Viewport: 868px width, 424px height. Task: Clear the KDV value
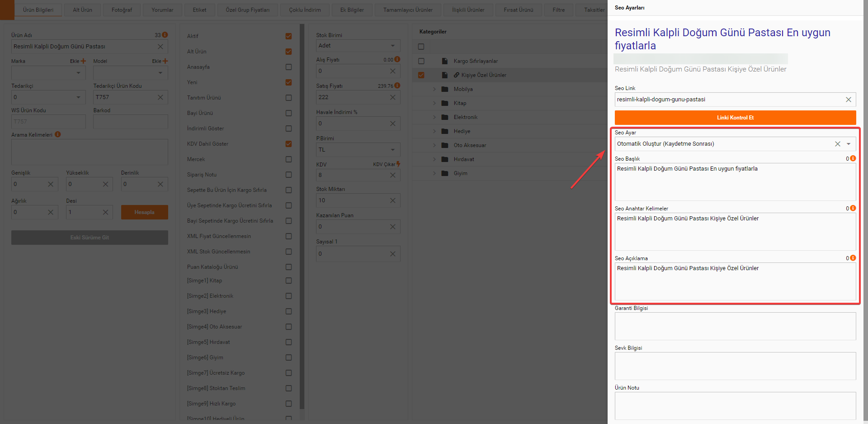(393, 175)
